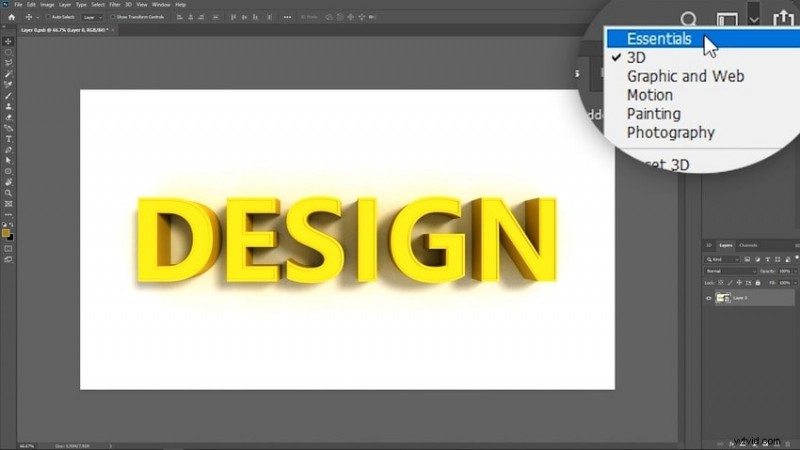This screenshot has height=450, width=800.
Task: Click the Opacity percentage field
Action: tap(785, 271)
